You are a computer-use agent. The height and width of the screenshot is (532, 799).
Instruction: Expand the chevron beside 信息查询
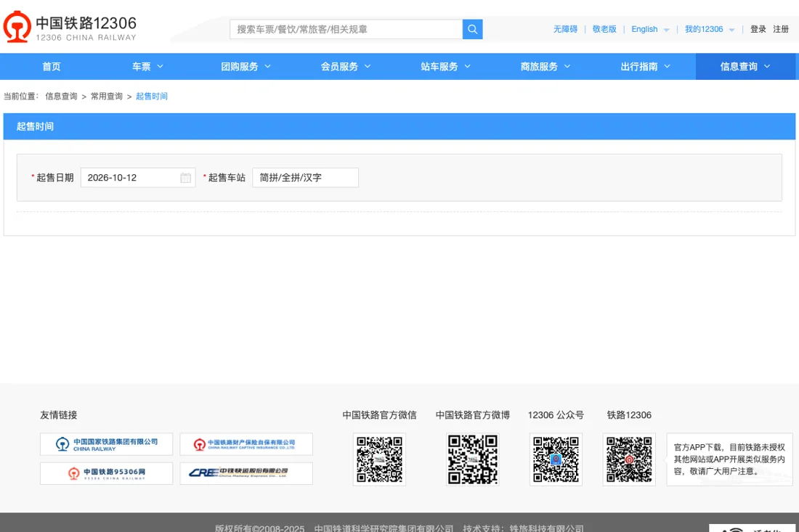click(x=767, y=67)
